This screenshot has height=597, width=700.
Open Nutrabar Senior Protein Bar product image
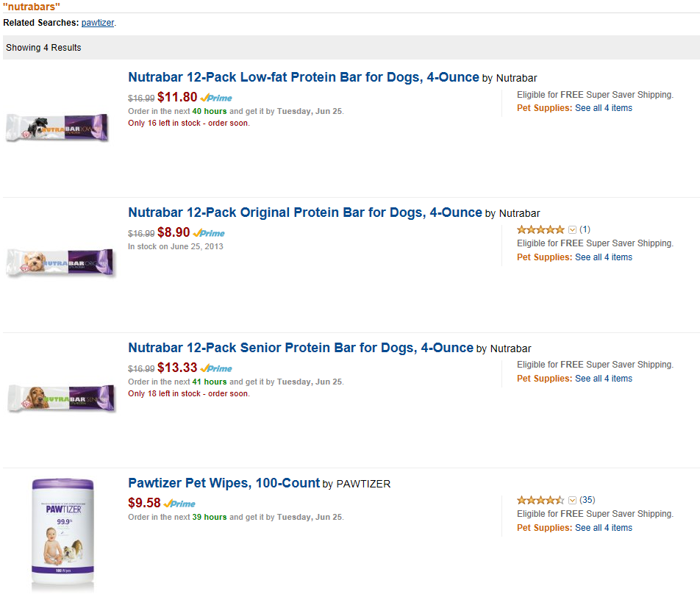point(61,398)
